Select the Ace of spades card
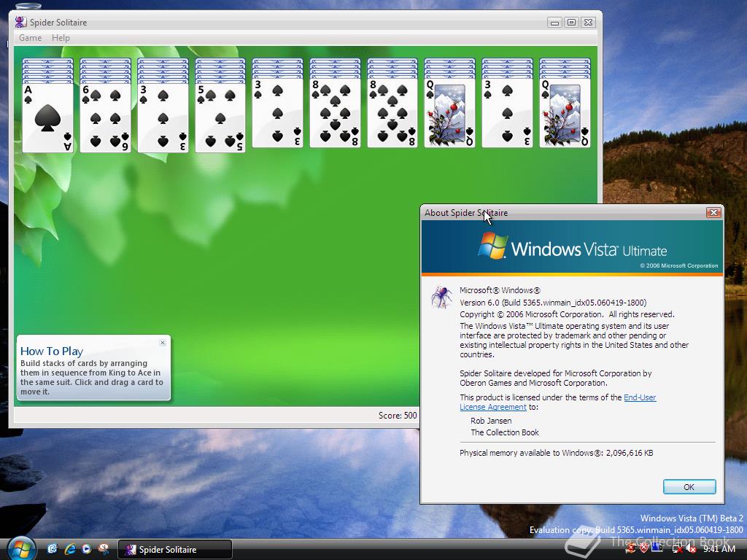Viewport: 747px width, 560px height. pyautogui.click(x=47, y=117)
